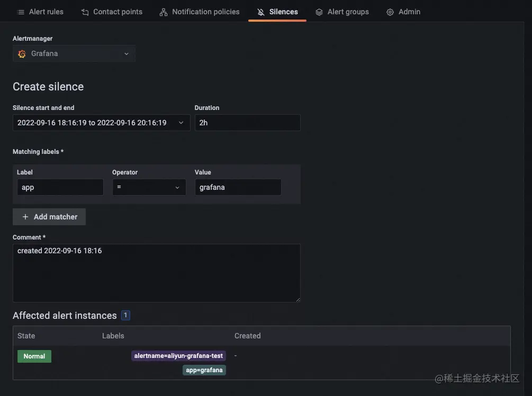Click the Contact points icon
The width and height of the screenshot is (532, 396).
point(85,12)
